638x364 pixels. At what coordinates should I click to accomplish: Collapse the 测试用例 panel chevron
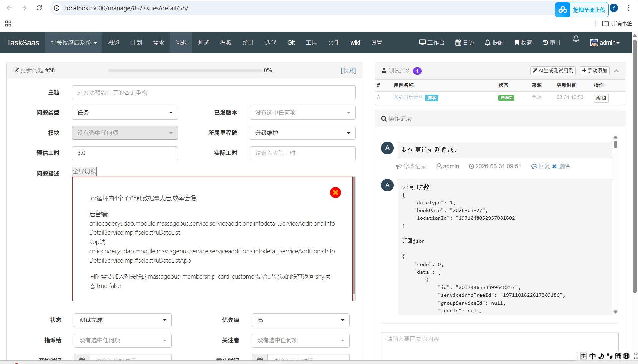[x=616, y=71]
